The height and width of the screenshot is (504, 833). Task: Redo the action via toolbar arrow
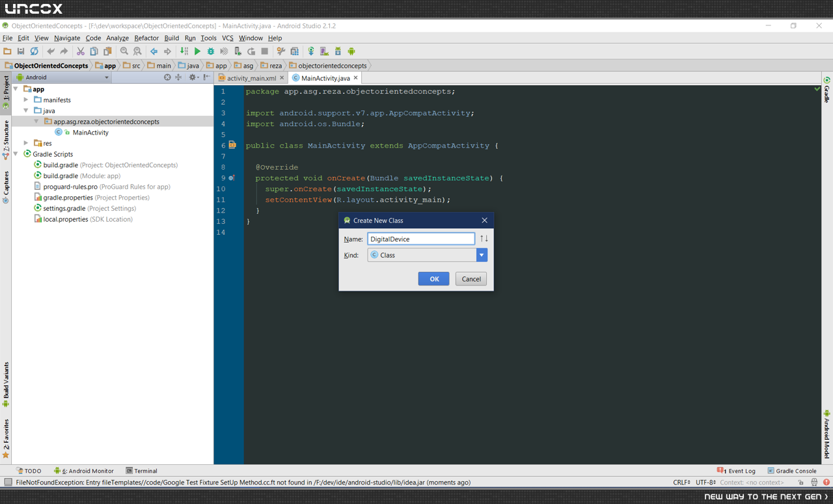click(x=64, y=51)
